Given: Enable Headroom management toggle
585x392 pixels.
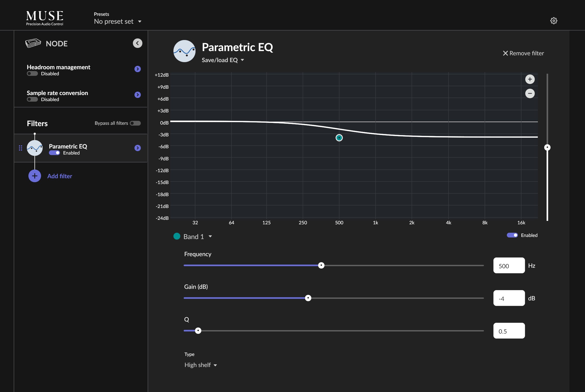Looking at the screenshot, I should (x=32, y=74).
